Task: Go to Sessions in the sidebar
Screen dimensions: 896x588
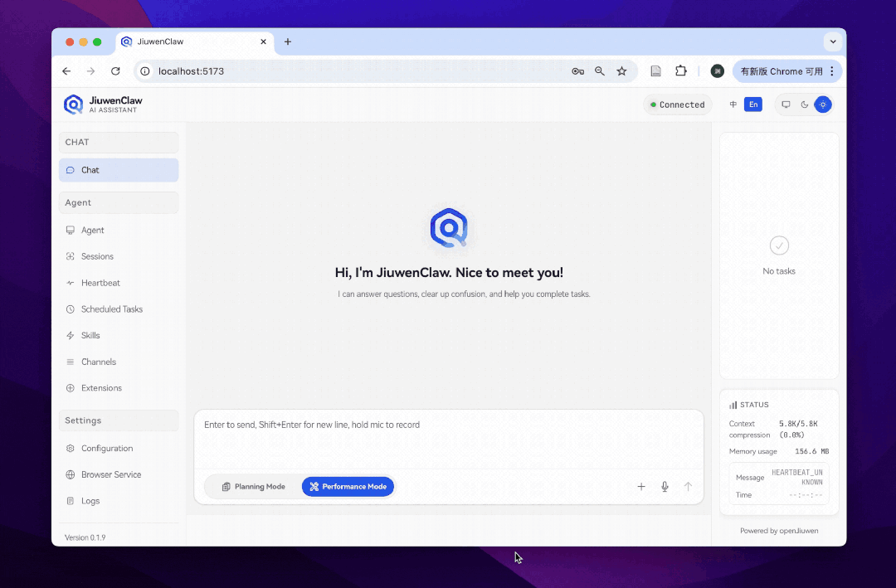Action: pos(119,256)
